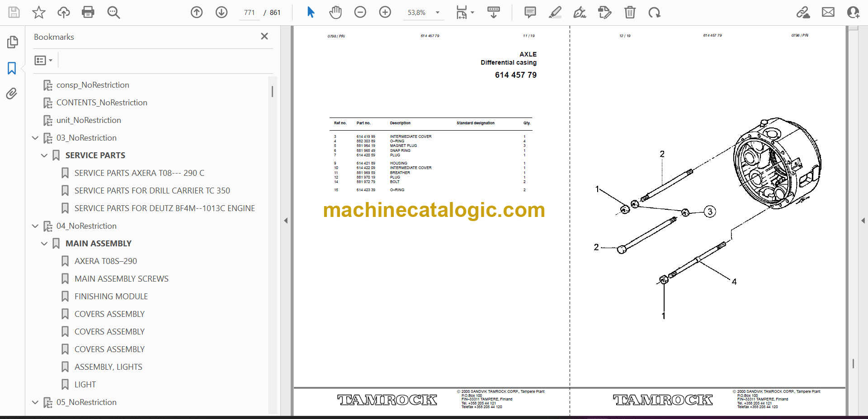
Task: Select the Highlight text tool
Action: point(555,12)
